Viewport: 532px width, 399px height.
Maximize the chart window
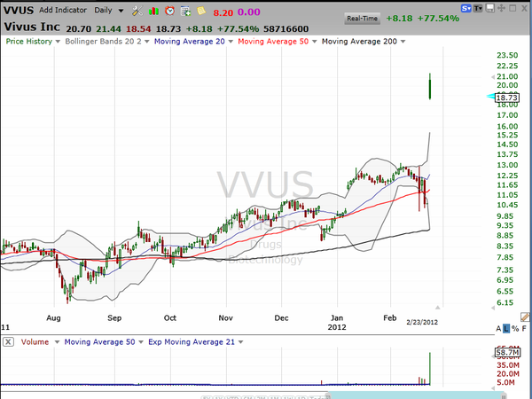click(512, 8)
